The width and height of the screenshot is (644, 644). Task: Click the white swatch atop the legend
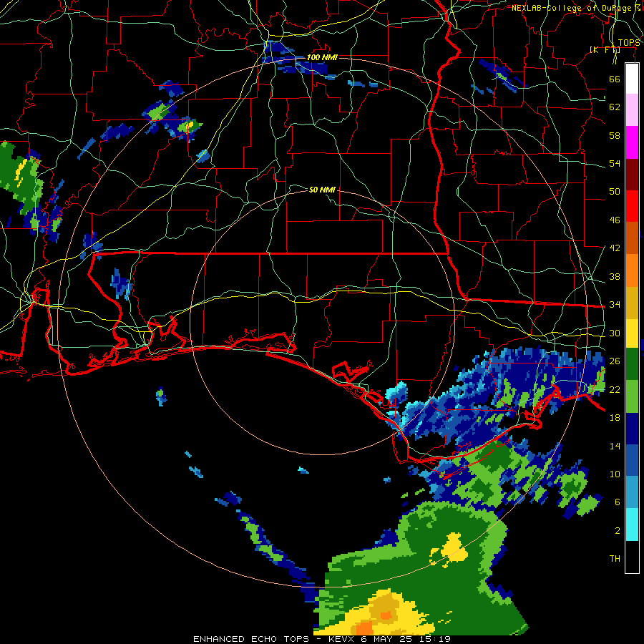(x=632, y=79)
